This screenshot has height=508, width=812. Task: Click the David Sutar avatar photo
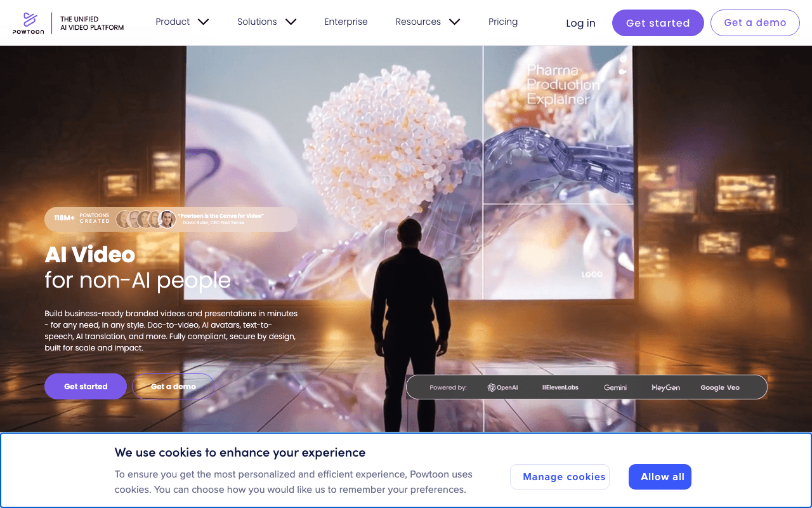click(x=167, y=219)
